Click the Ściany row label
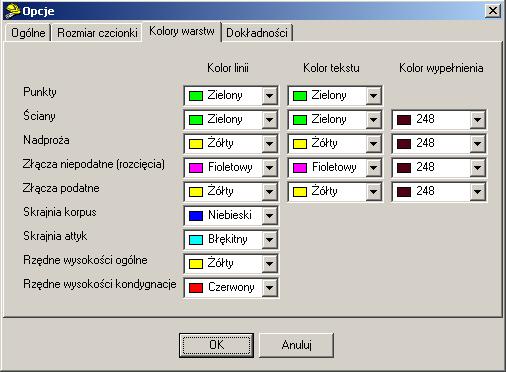Screen dimensions: 506x372 coord(39,115)
